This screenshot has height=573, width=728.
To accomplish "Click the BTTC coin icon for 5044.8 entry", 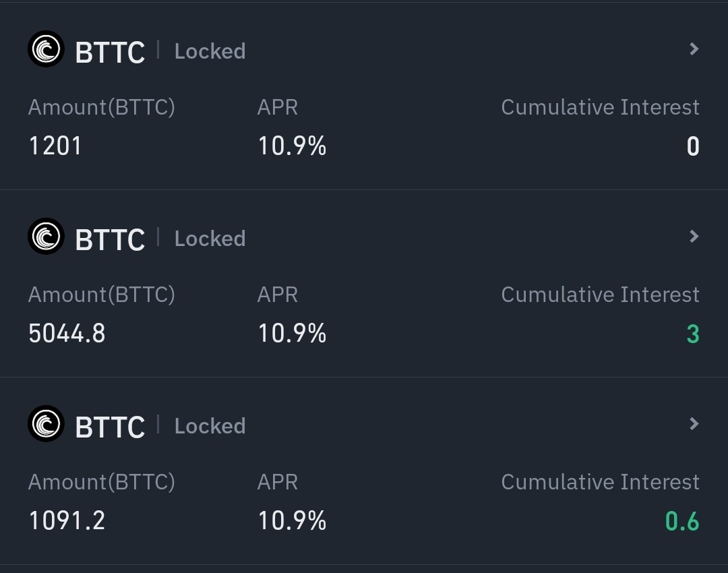I will click(46, 237).
